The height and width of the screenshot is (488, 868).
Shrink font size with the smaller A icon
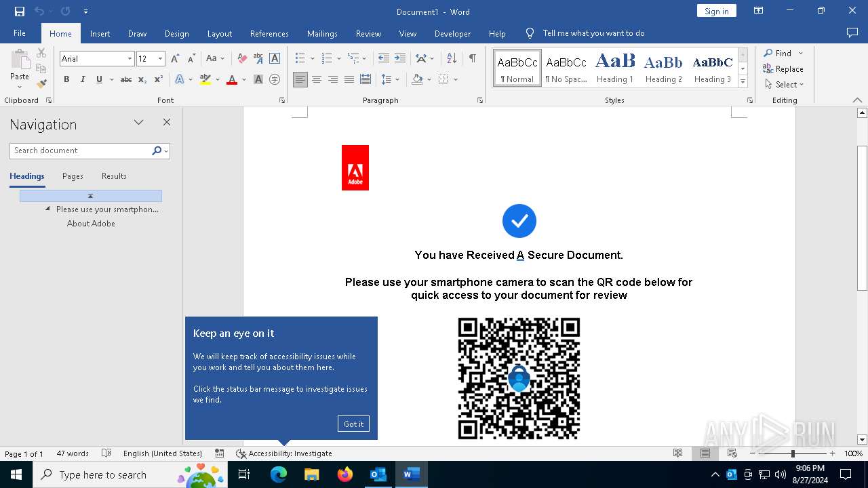[191, 58]
